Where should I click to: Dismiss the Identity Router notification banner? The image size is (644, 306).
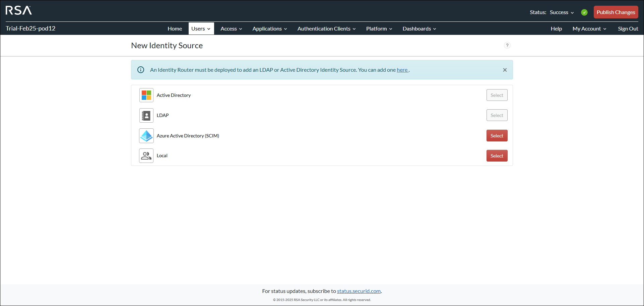point(505,70)
